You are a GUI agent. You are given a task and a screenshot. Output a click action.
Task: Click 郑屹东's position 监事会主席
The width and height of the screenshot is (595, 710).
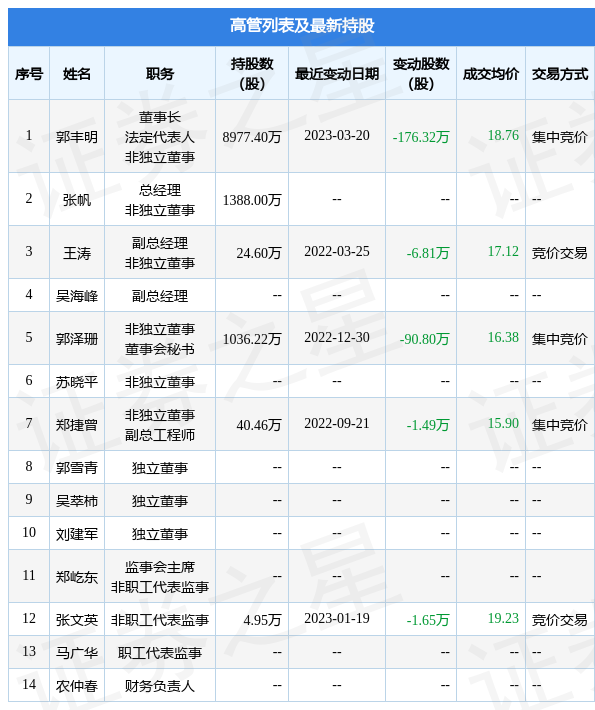click(x=160, y=567)
